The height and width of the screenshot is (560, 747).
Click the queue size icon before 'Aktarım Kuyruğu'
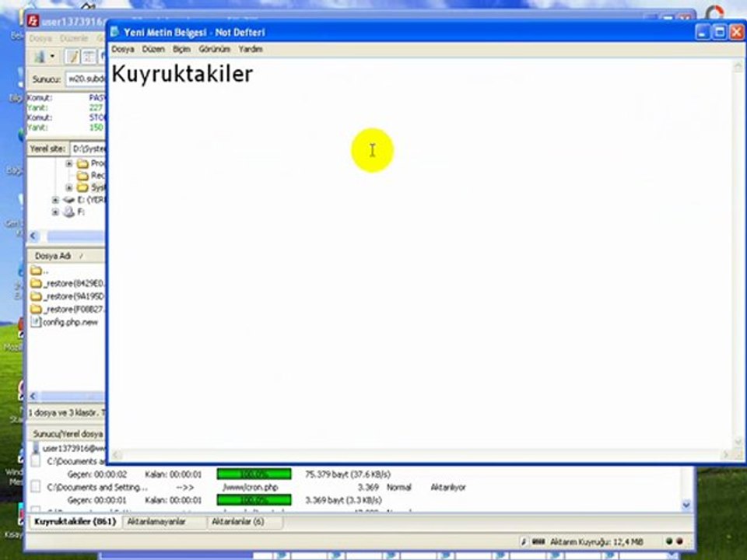538,541
